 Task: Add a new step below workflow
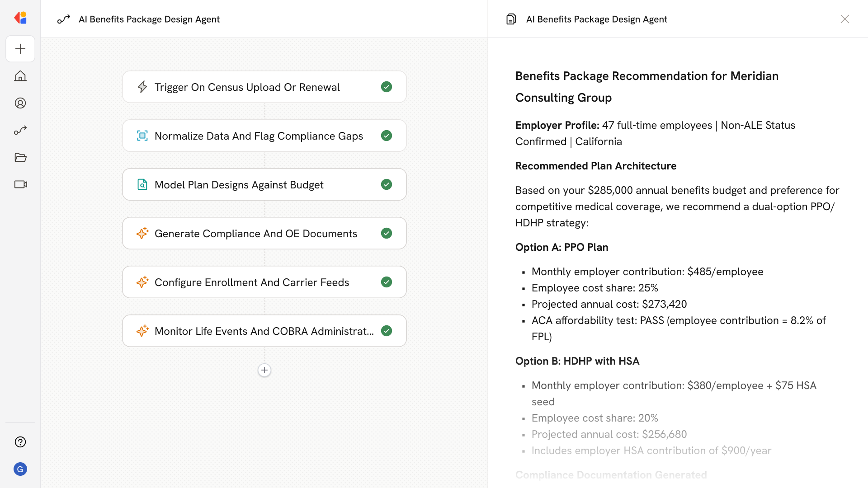tap(264, 370)
